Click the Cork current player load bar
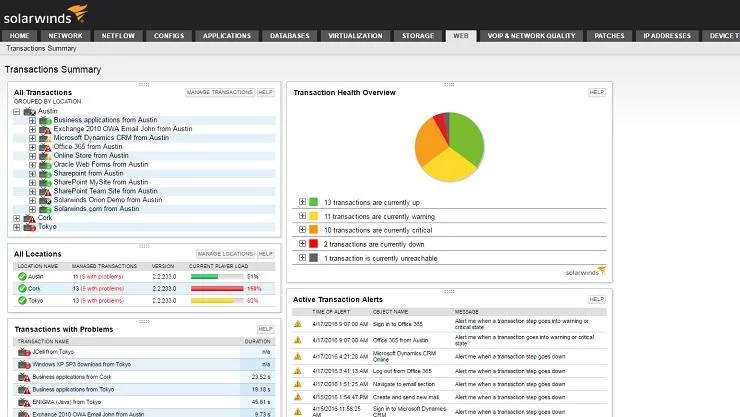Screen dimensions: 740x417 [x=217, y=288]
